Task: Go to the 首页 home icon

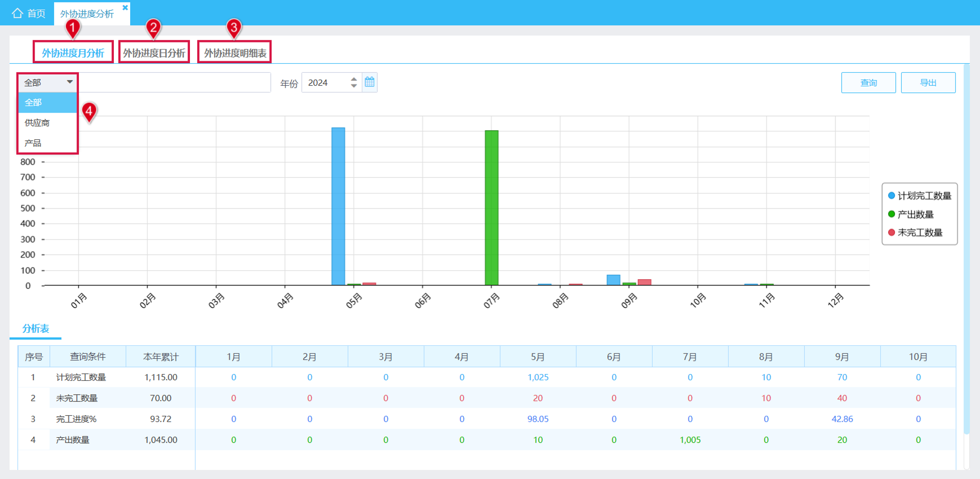Action: tap(18, 13)
